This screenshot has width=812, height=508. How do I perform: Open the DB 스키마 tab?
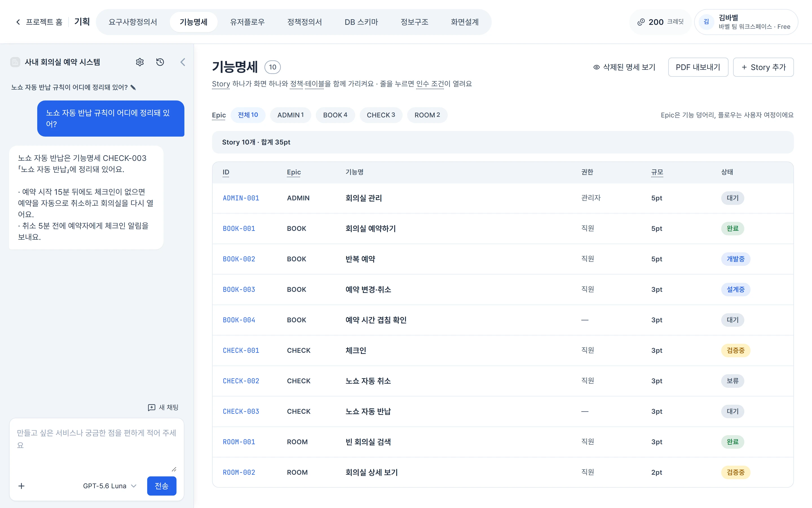[x=361, y=22]
